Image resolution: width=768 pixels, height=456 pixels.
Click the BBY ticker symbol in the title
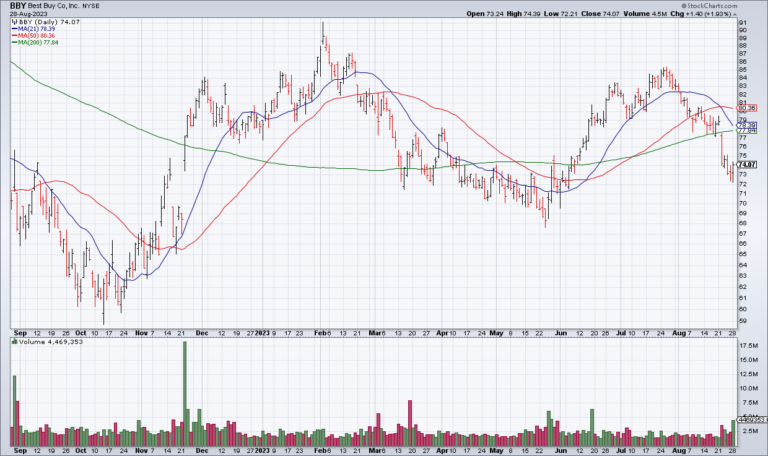tap(18, 6)
